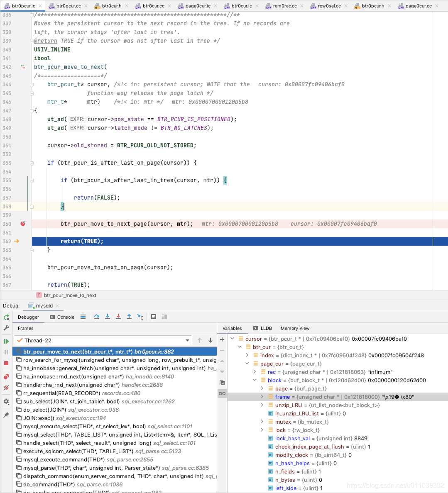The image size is (448, 493).
Task: Click Step Out icon
Action: (129, 317)
